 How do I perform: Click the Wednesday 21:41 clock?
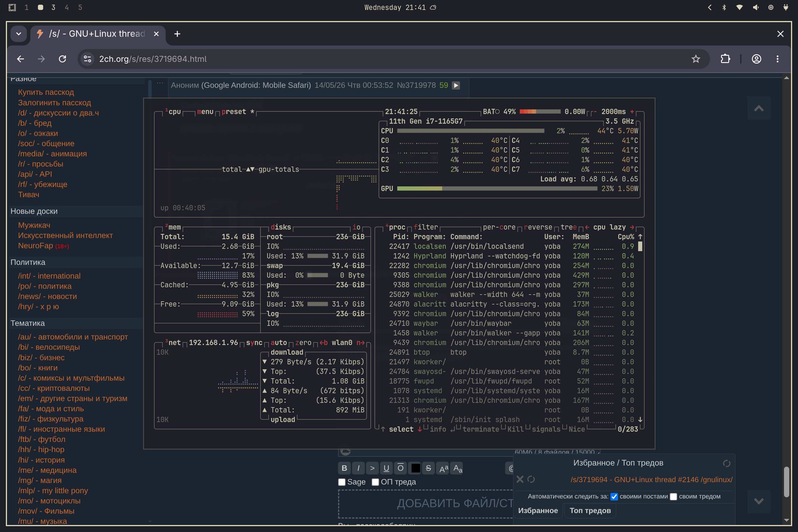click(x=395, y=8)
